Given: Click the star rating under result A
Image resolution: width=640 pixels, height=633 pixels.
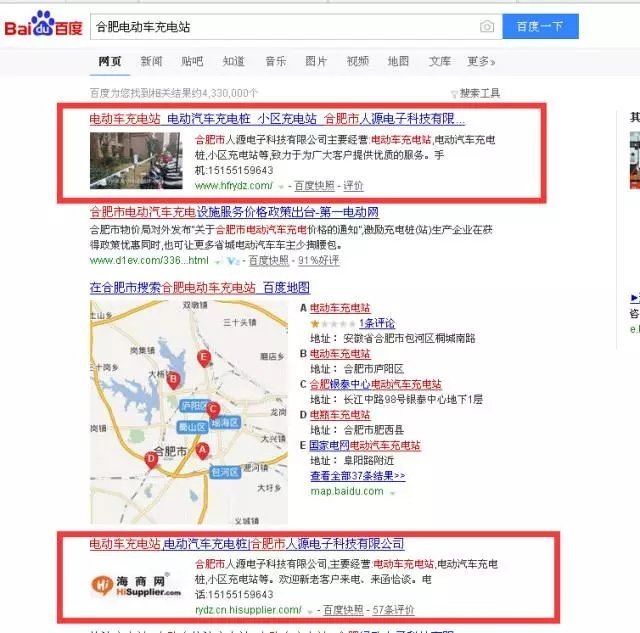Looking at the screenshot, I should 332,324.
